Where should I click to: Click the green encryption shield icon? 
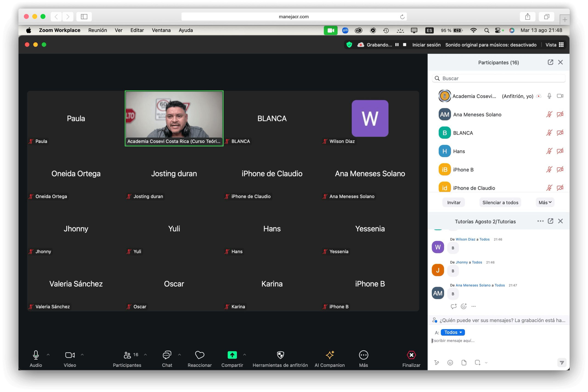click(x=349, y=45)
